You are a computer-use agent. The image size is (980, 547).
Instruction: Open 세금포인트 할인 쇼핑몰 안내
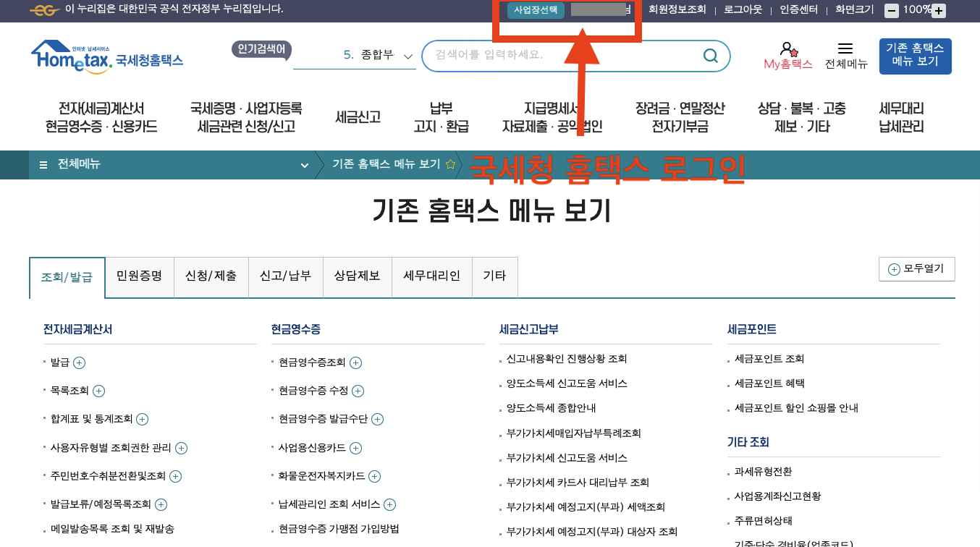[x=796, y=408]
